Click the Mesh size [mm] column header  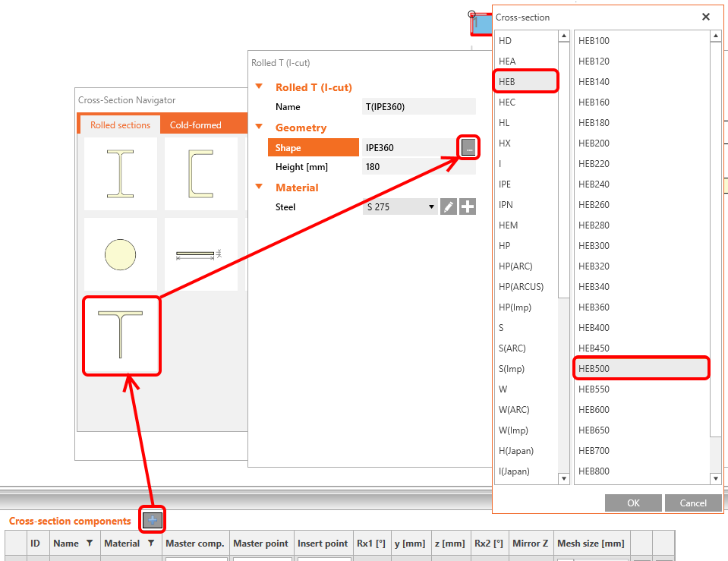591,543
